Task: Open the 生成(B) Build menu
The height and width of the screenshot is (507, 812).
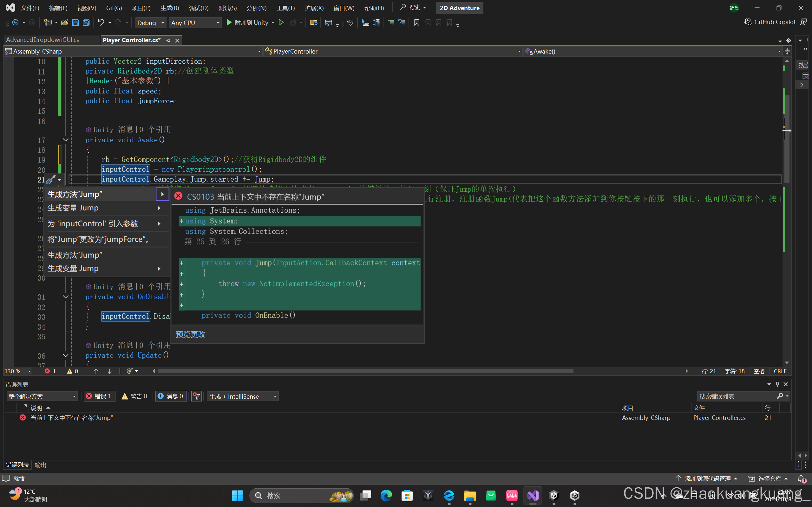Action: coord(169,8)
